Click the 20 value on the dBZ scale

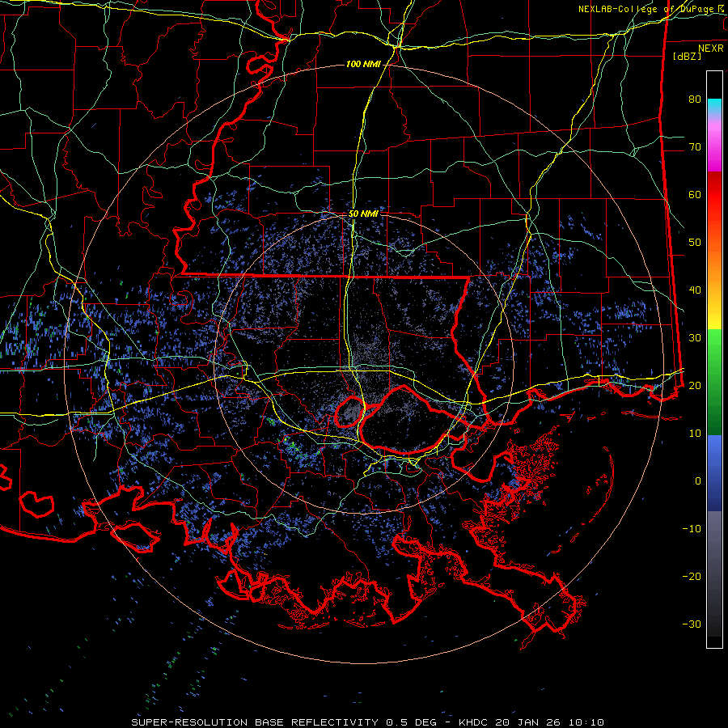pos(695,385)
